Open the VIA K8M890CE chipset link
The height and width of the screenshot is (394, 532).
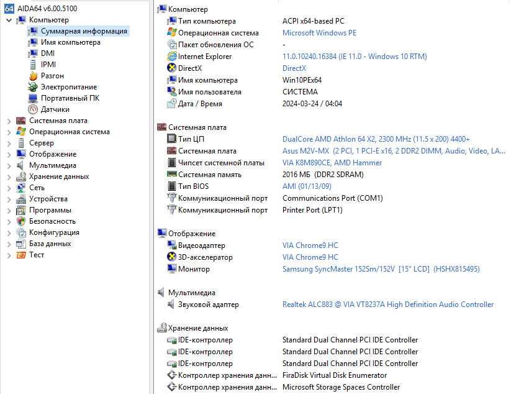point(332,163)
